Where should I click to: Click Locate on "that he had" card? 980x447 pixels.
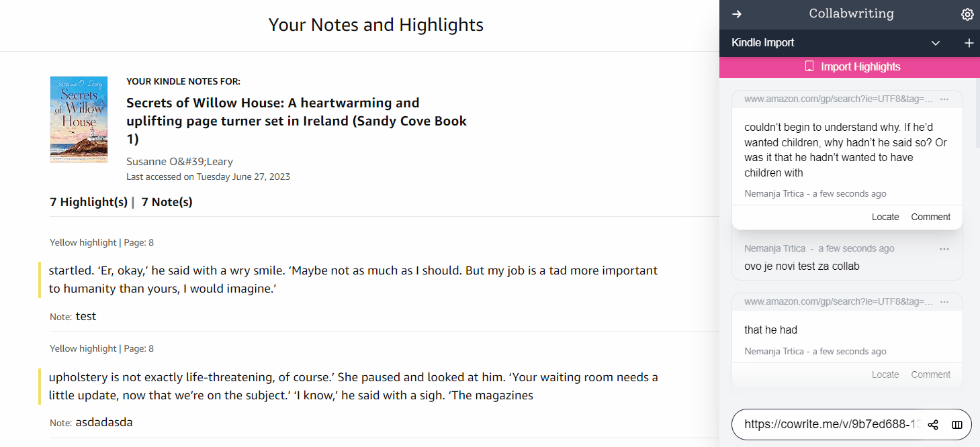pyautogui.click(x=885, y=375)
